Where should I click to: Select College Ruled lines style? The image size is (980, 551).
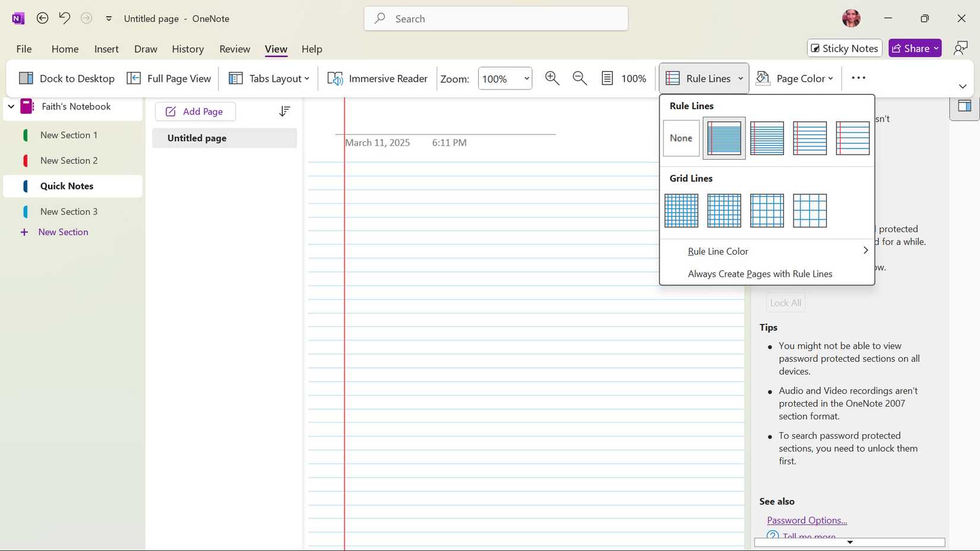767,138
